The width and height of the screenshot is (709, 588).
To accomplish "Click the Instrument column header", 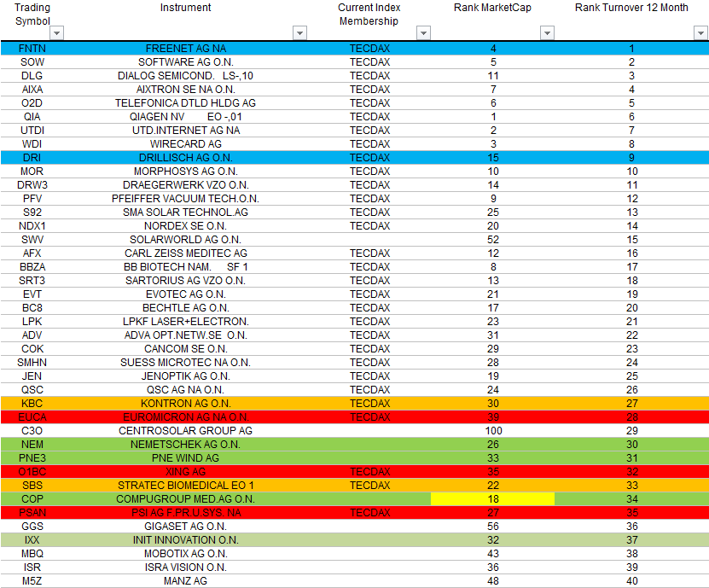I will [185, 8].
